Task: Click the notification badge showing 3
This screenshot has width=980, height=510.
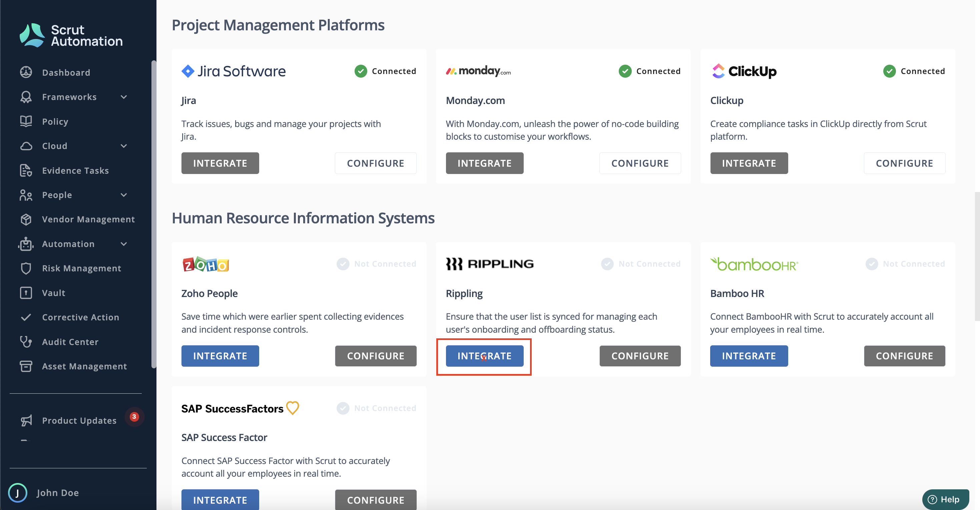Action: click(134, 416)
